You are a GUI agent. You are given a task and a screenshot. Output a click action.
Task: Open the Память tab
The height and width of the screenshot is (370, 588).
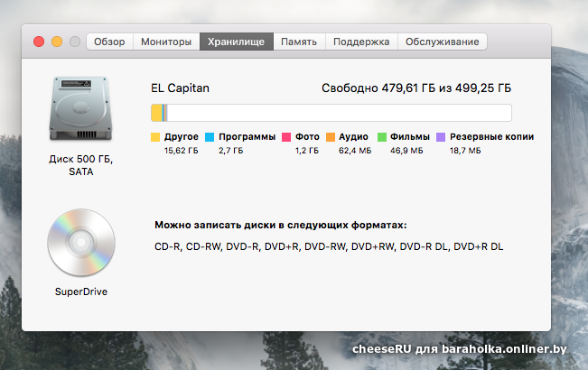299,42
